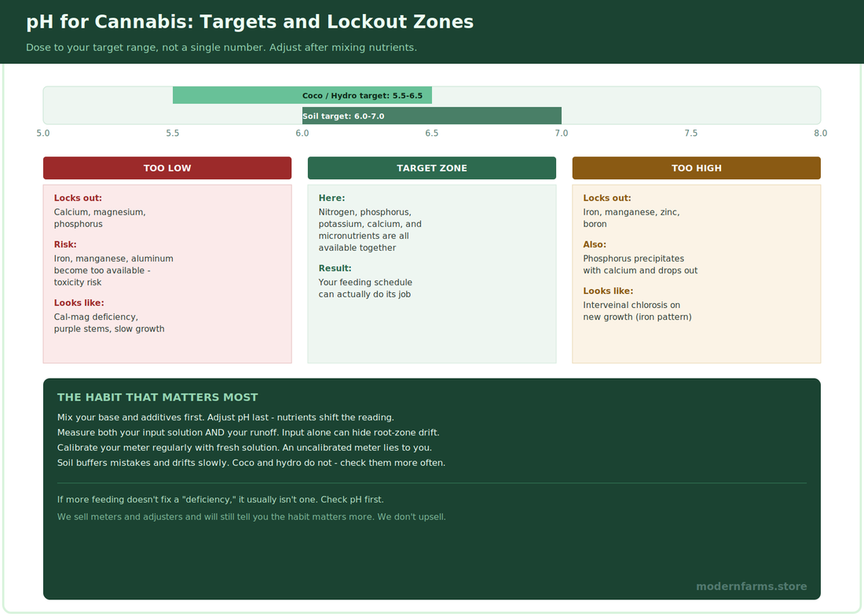Click the subtitle 'Dose to your target range'
The image size is (864, 616).
221,47
